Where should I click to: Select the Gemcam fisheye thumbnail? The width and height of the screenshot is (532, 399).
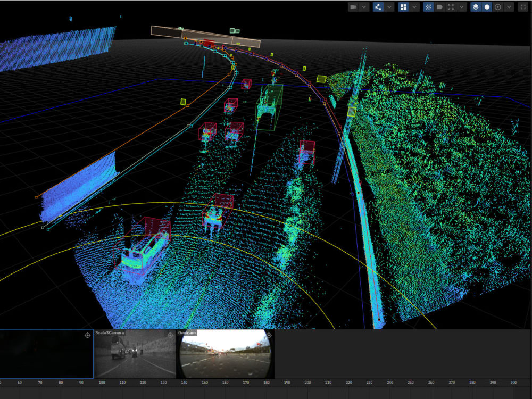coord(225,354)
